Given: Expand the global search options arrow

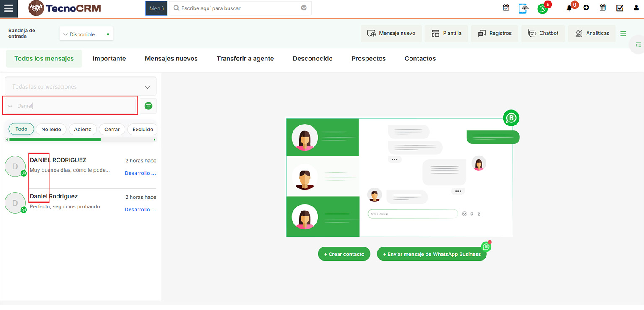Looking at the screenshot, I should [304, 8].
